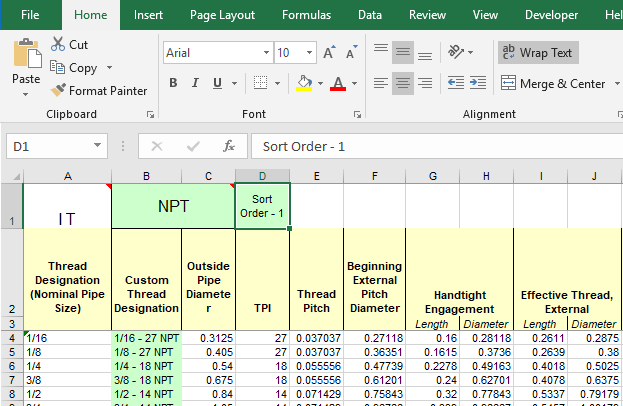
Task: Click the Insert Function fx icon
Action: pos(228,146)
